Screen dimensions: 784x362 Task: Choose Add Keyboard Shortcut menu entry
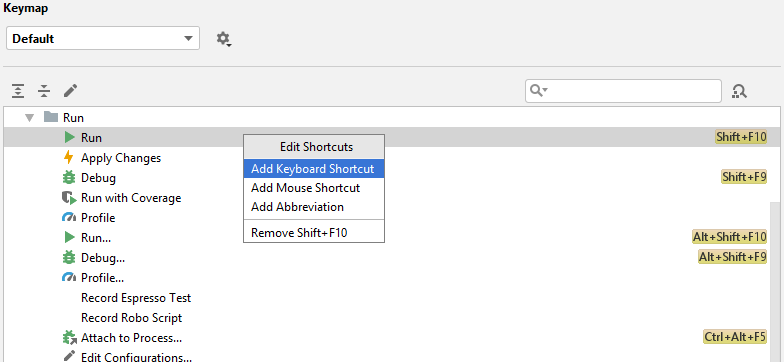[x=314, y=169]
